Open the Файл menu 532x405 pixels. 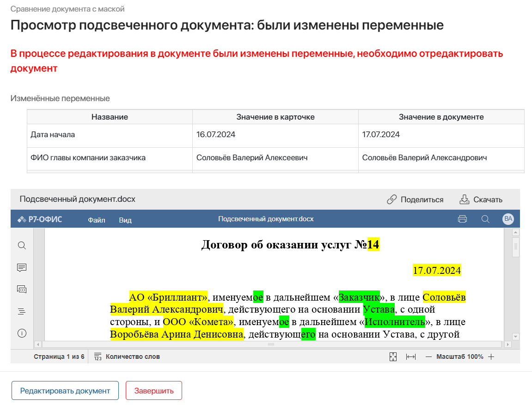click(96, 220)
